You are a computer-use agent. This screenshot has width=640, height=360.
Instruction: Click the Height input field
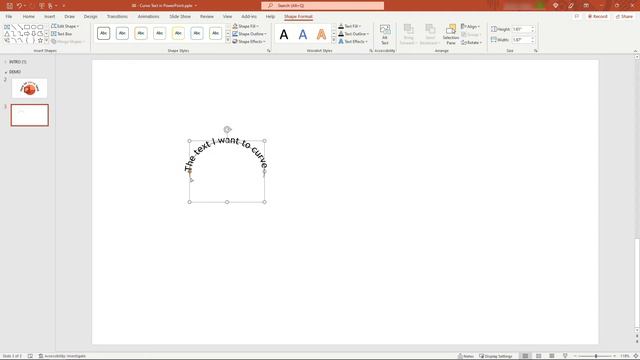click(521, 29)
